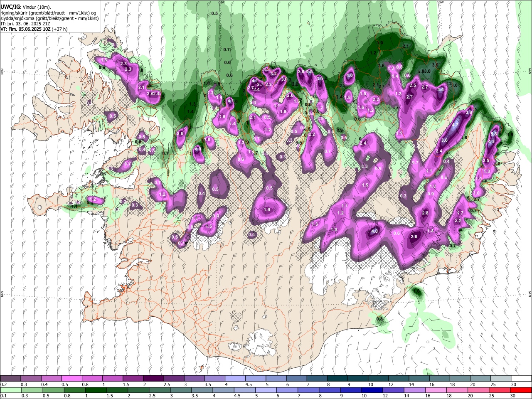Select the snow legend swatch labeled 0.3
Screen dimensions: 532x399
tap(31, 379)
